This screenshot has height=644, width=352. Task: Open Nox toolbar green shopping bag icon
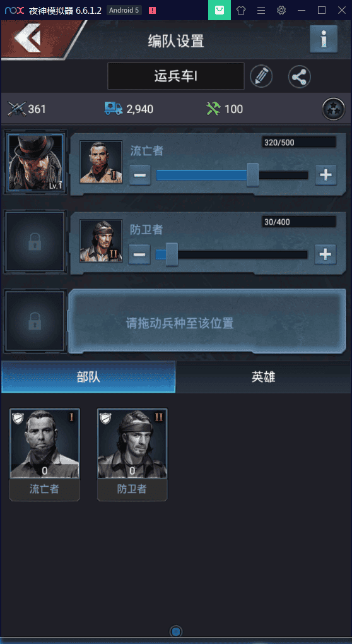[x=220, y=10]
